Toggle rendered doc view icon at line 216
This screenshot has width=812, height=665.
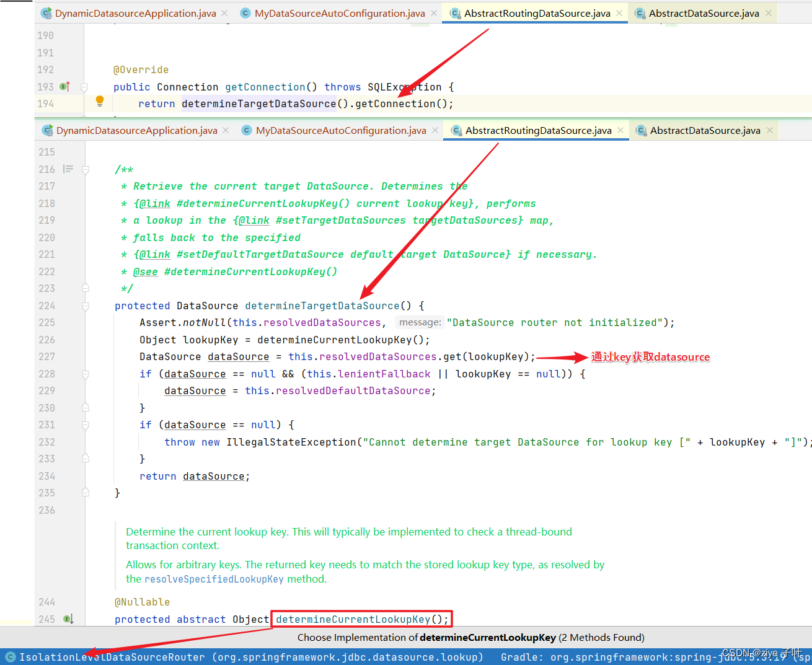[68, 169]
